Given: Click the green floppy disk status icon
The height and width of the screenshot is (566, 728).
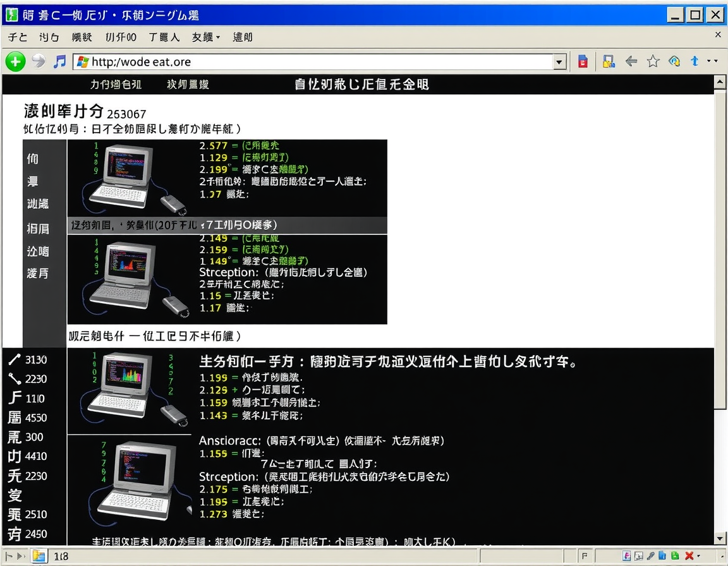Looking at the screenshot, I should point(675,555).
